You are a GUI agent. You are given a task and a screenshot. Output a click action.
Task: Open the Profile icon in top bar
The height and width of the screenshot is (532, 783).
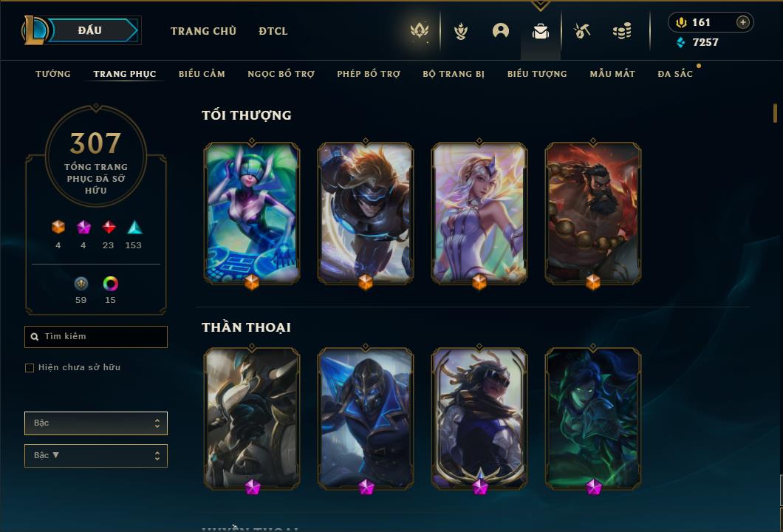[x=500, y=31]
